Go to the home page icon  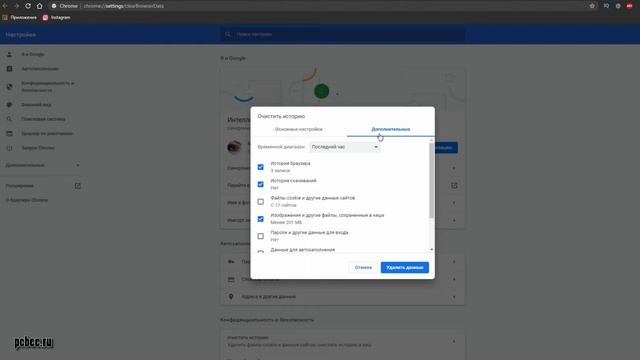pyautogui.click(x=40, y=6)
